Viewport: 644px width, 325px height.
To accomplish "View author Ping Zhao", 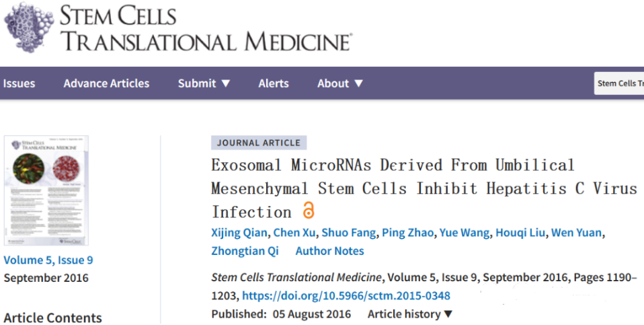I will coord(407,233).
